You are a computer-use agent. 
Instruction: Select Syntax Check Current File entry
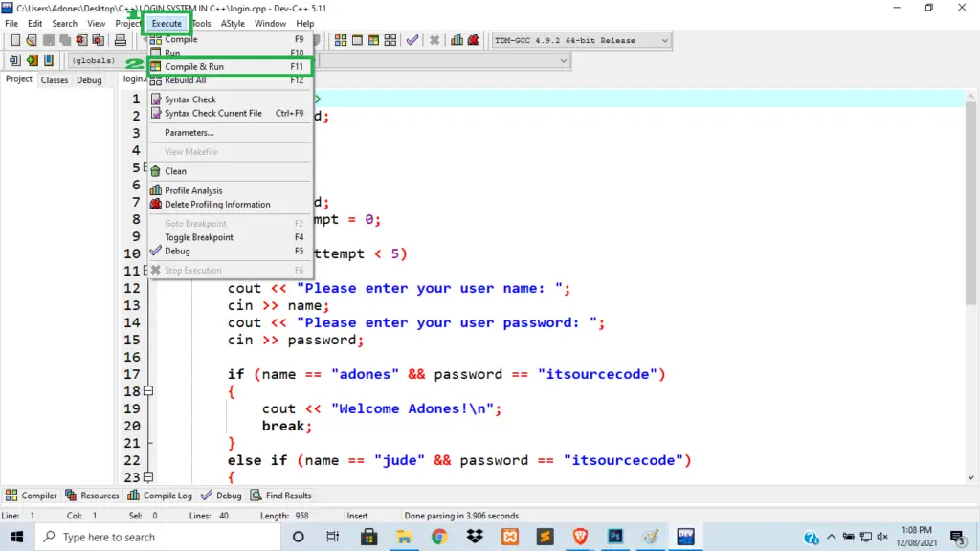point(230,113)
